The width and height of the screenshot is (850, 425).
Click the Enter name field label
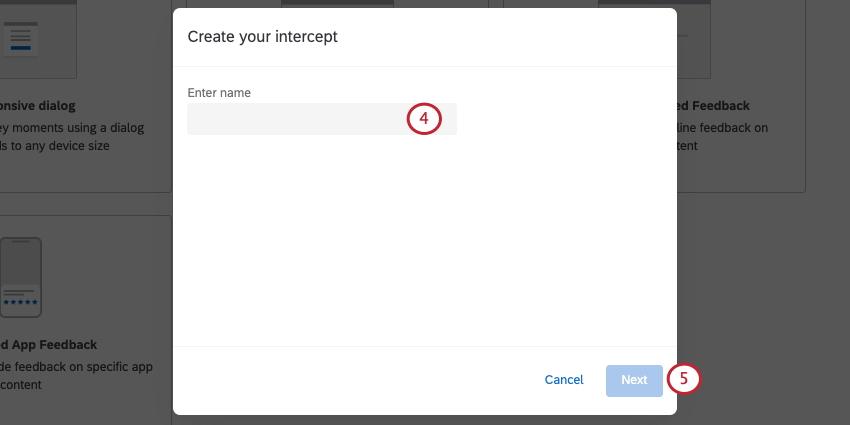tap(219, 93)
